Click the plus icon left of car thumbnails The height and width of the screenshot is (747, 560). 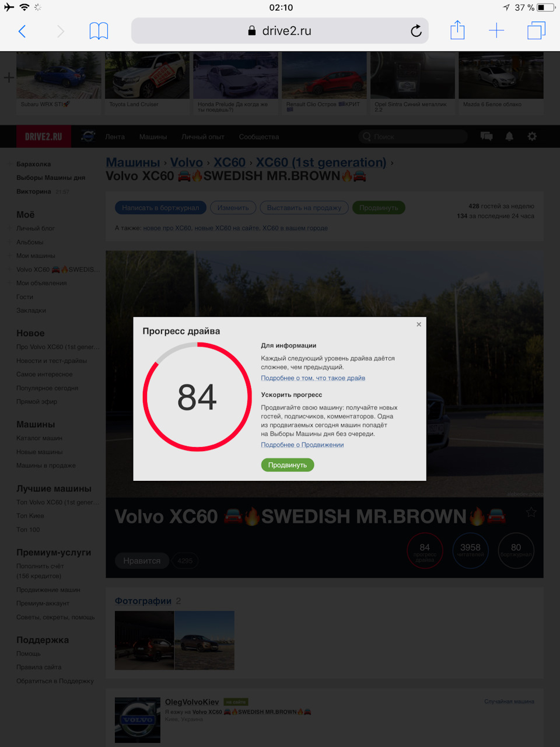click(9, 78)
